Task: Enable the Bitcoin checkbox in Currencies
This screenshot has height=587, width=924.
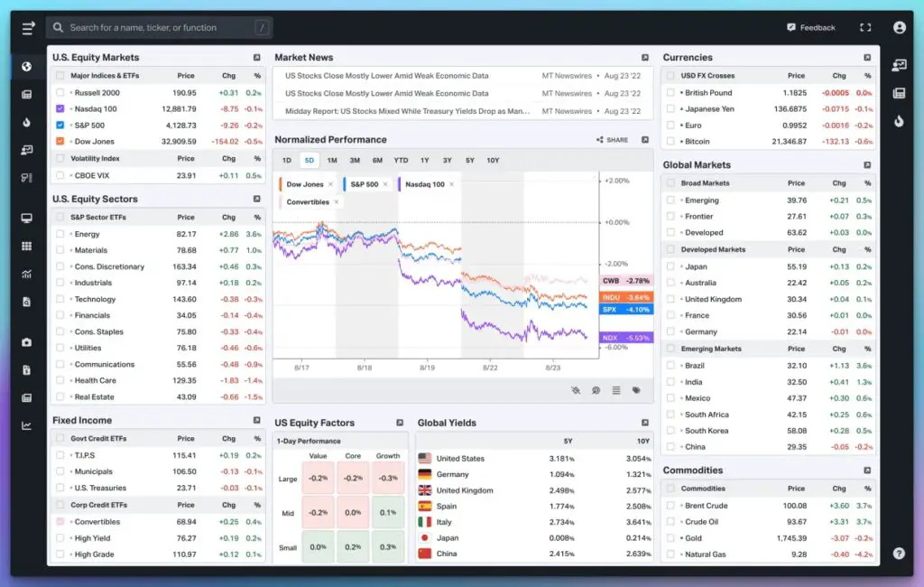Action: pyautogui.click(x=670, y=142)
